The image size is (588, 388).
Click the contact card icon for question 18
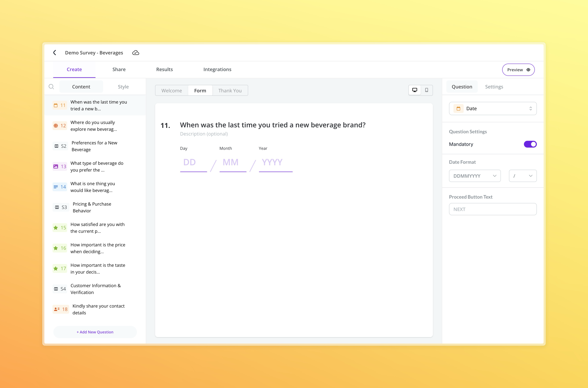click(x=57, y=309)
